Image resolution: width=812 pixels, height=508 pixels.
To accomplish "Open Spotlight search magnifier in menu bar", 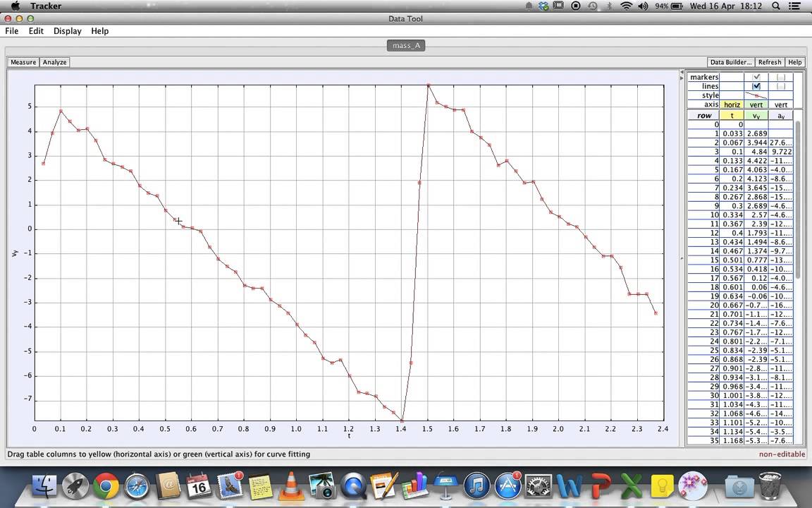I will point(776,6).
